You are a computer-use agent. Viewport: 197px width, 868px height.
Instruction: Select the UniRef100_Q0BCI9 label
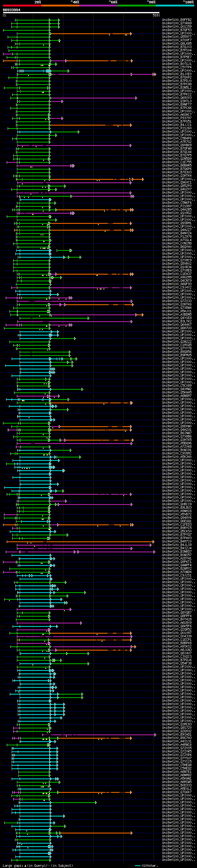(x=177, y=504)
